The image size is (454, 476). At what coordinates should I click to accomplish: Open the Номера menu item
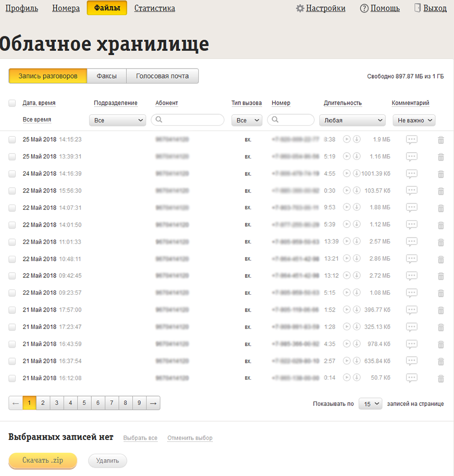pos(66,8)
